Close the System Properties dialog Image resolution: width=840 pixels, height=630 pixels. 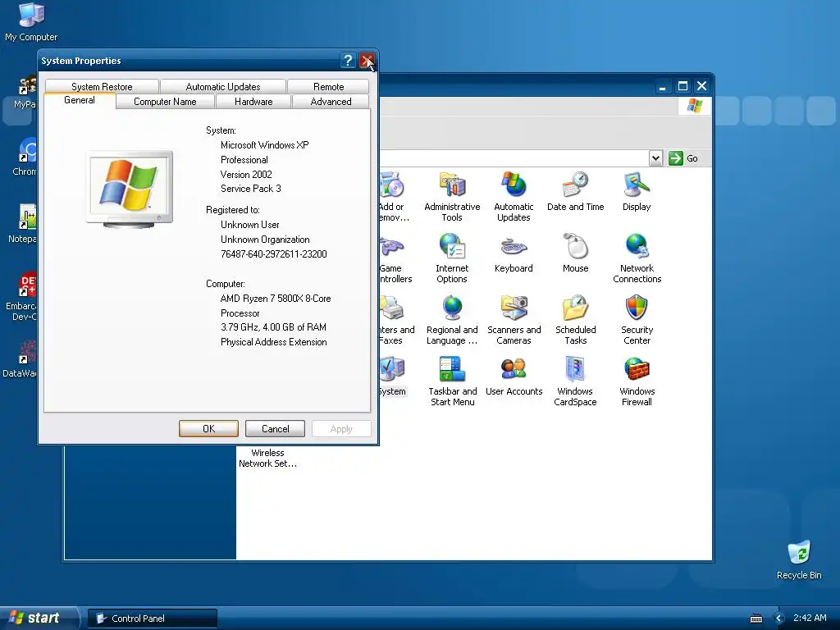pyautogui.click(x=367, y=61)
